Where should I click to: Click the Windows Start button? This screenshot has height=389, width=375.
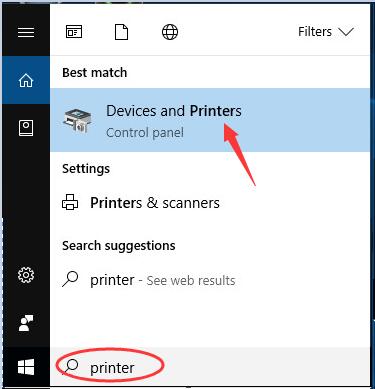[x=26, y=367]
